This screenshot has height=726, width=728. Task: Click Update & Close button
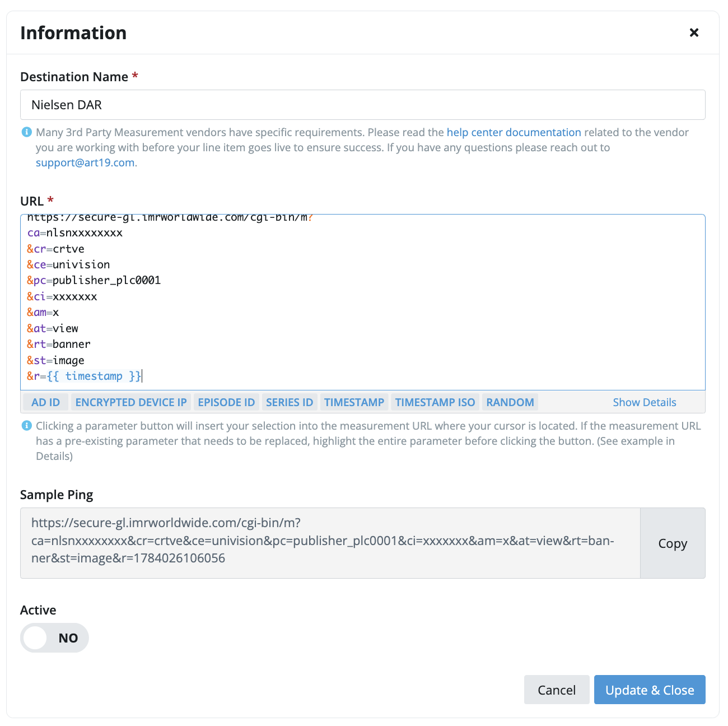coord(650,690)
